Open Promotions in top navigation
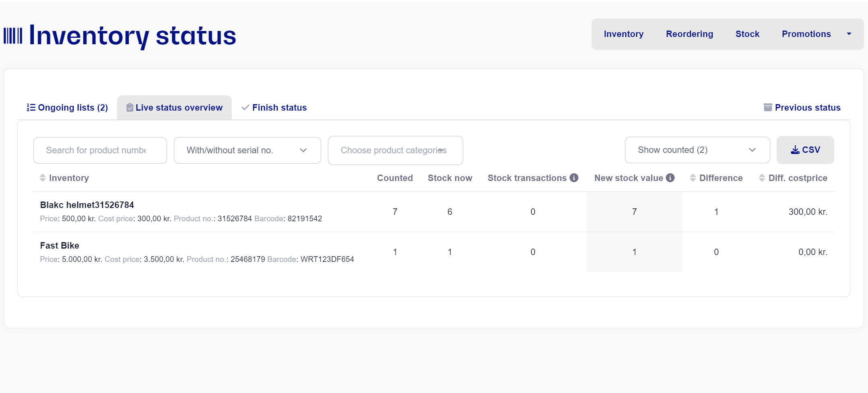This screenshot has height=393, width=868. (806, 34)
